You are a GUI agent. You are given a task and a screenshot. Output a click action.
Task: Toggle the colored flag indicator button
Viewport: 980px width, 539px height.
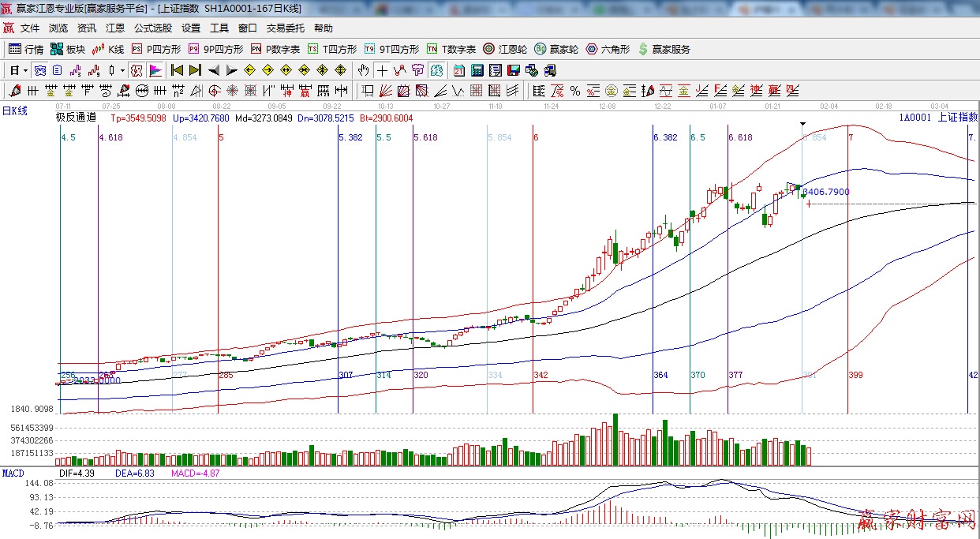(155, 70)
